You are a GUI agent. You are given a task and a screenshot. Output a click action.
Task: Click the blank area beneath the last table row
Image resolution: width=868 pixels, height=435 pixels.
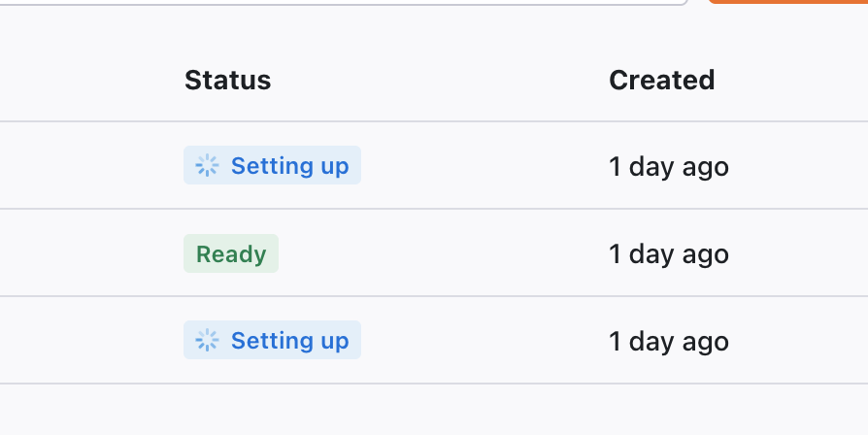tap(434, 410)
